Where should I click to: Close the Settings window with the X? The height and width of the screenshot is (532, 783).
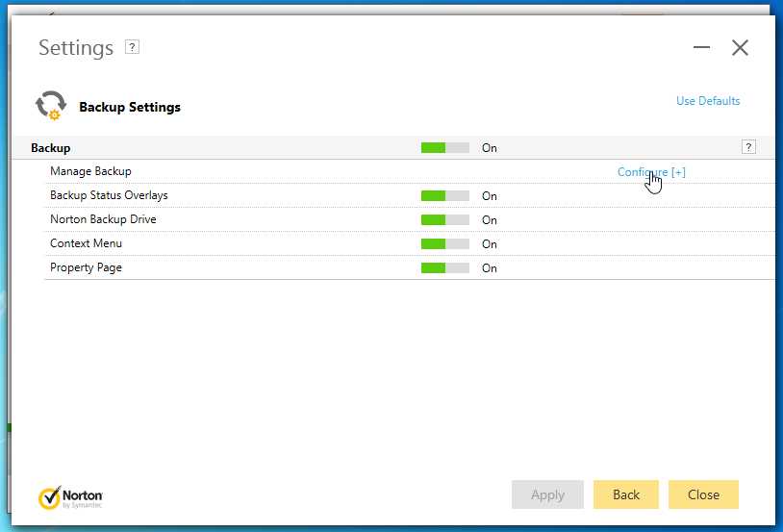pyautogui.click(x=740, y=48)
